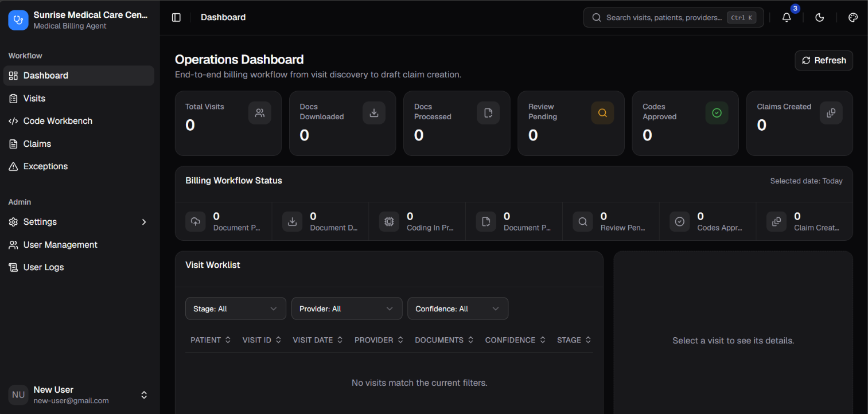868x414 pixels.
Task: Click the Selected date: Today text
Action: tap(806, 181)
